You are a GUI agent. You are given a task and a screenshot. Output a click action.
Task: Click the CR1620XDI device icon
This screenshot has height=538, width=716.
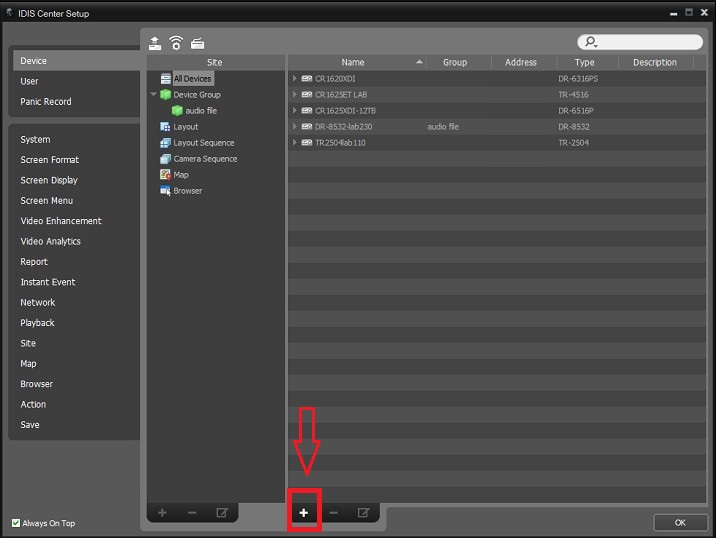point(307,79)
